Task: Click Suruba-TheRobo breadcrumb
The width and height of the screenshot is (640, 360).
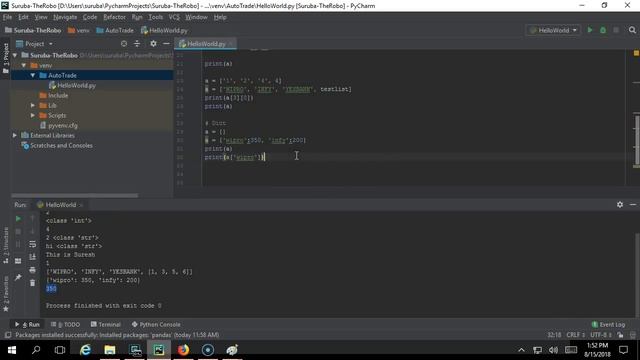Action: pyautogui.click(x=33, y=30)
